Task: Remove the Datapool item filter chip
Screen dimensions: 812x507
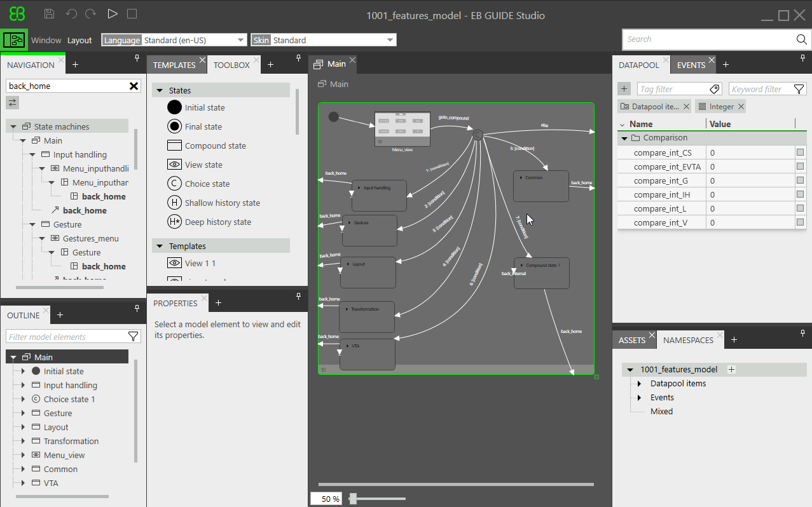Action: [686, 107]
